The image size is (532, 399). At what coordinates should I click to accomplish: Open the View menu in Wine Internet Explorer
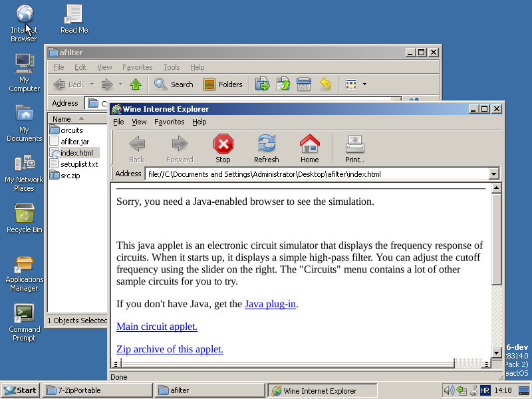[x=139, y=122]
